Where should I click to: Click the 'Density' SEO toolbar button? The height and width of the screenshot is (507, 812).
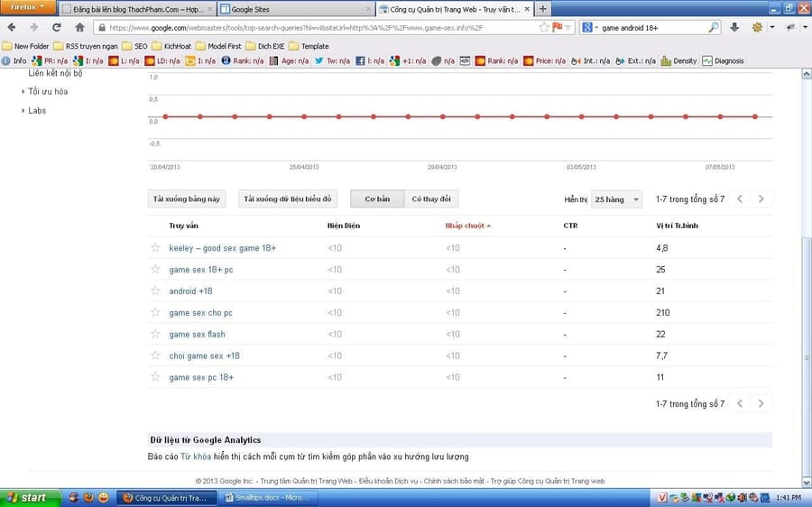678,60
